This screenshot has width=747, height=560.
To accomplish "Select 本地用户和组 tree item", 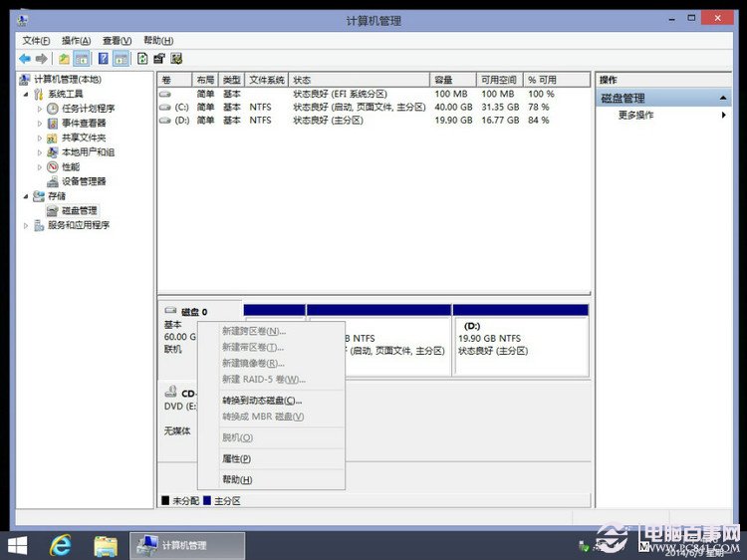I will click(x=88, y=152).
